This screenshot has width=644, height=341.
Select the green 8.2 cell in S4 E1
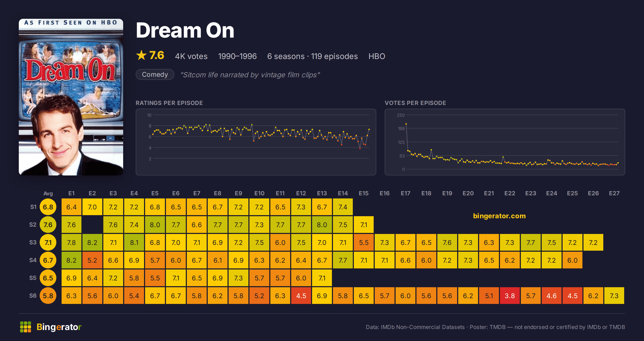(x=71, y=260)
